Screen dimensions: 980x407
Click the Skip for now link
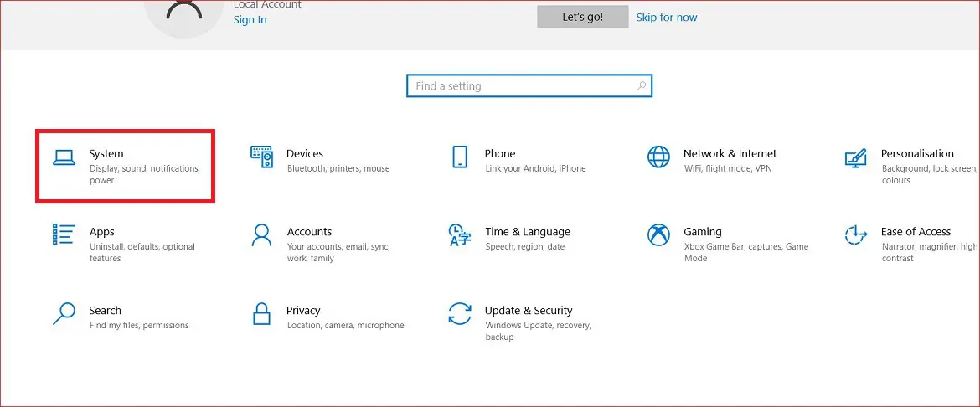tap(666, 18)
